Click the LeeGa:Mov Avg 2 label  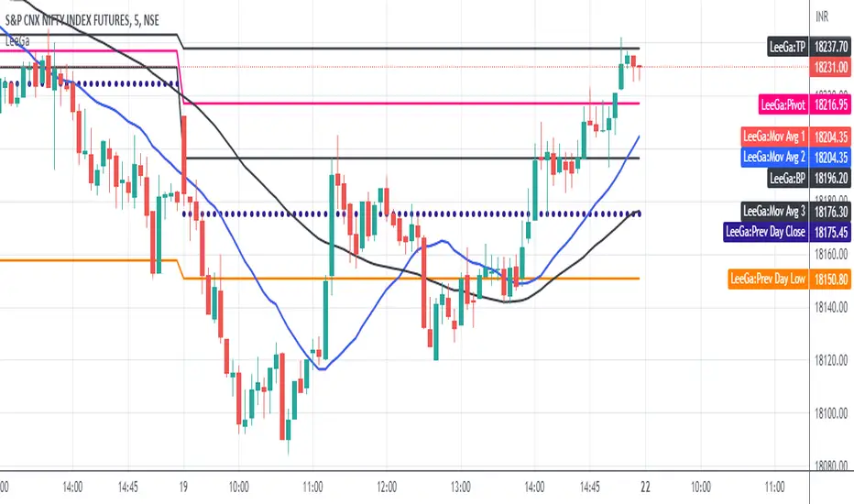pyautogui.click(x=773, y=157)
